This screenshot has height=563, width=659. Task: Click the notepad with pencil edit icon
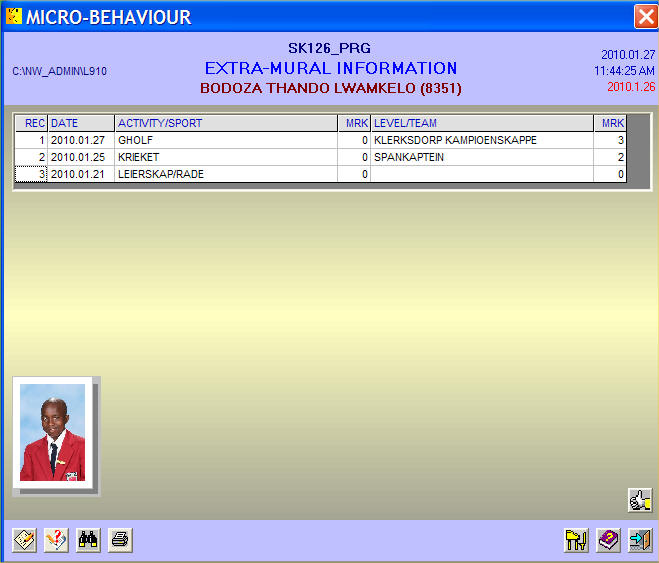(25, 540)
